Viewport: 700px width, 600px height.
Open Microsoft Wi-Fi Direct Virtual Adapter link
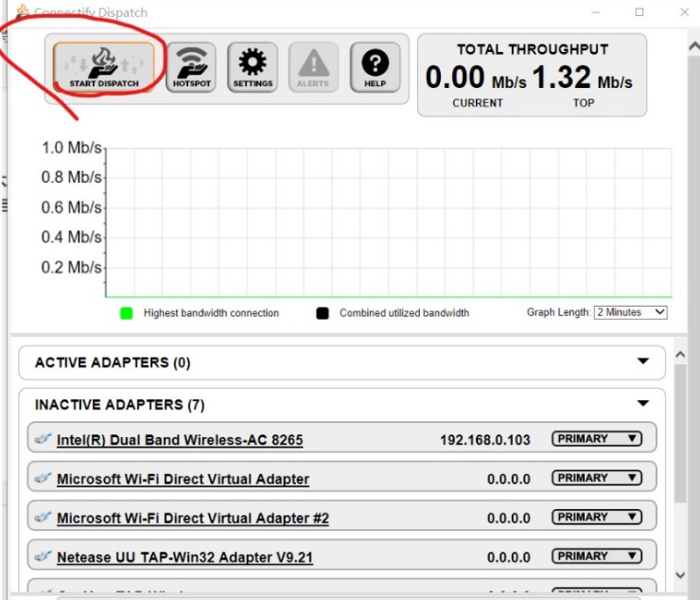coord(183,479)
